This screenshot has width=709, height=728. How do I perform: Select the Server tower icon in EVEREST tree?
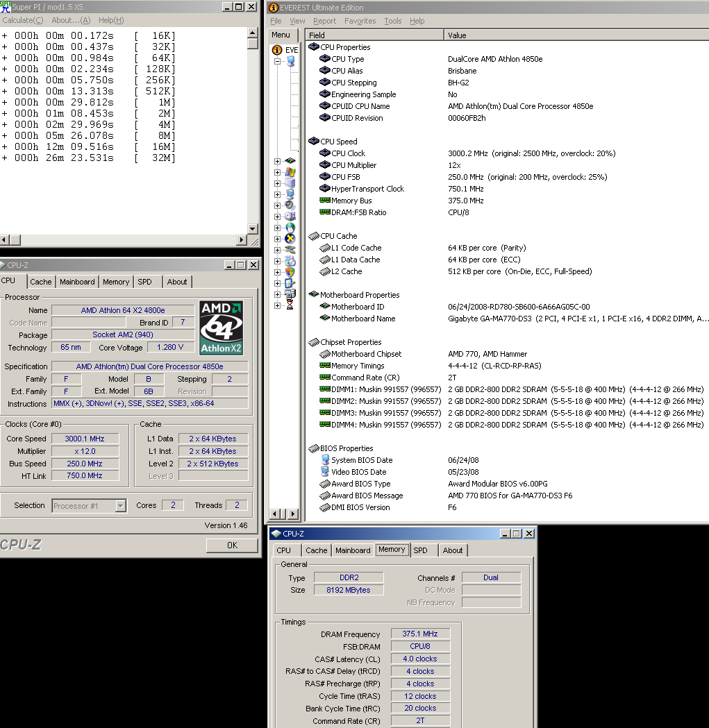[290, 183]
